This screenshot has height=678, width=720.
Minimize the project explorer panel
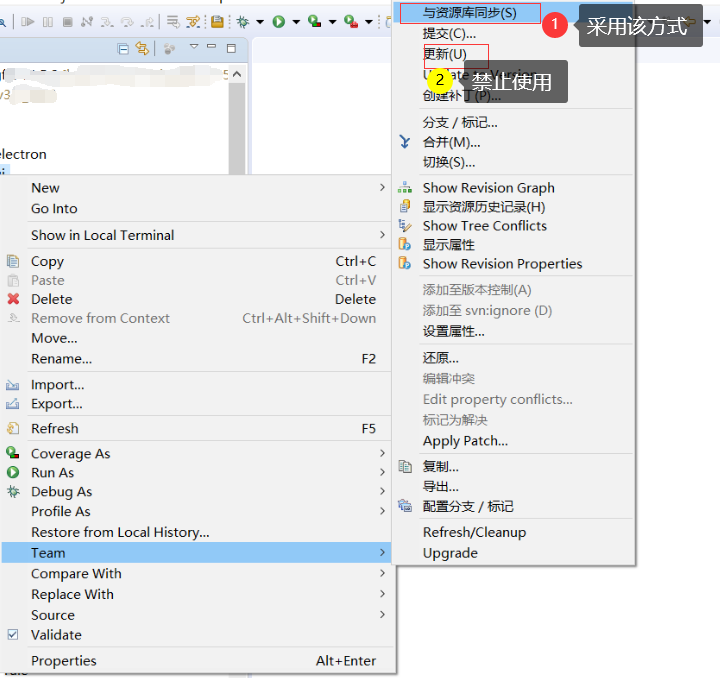pyautogui.click(x=213, y=47)
